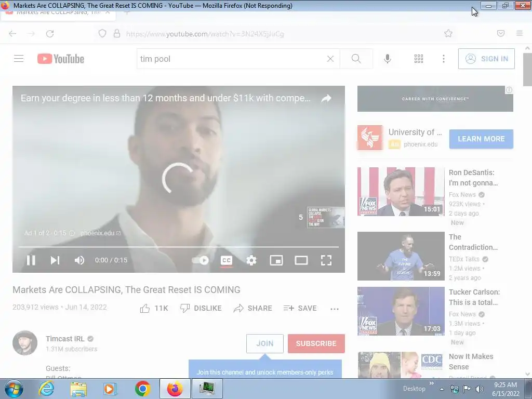
Task: Skip to the next video
Action: pyautogui.click(x=55, y=260)
